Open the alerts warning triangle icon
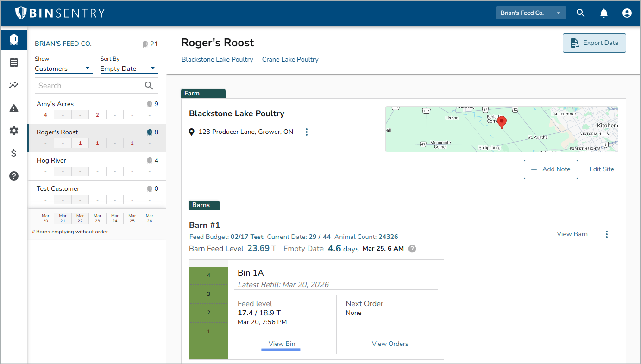The height and width of the screenshot is (364, 641). click(14, 108)
